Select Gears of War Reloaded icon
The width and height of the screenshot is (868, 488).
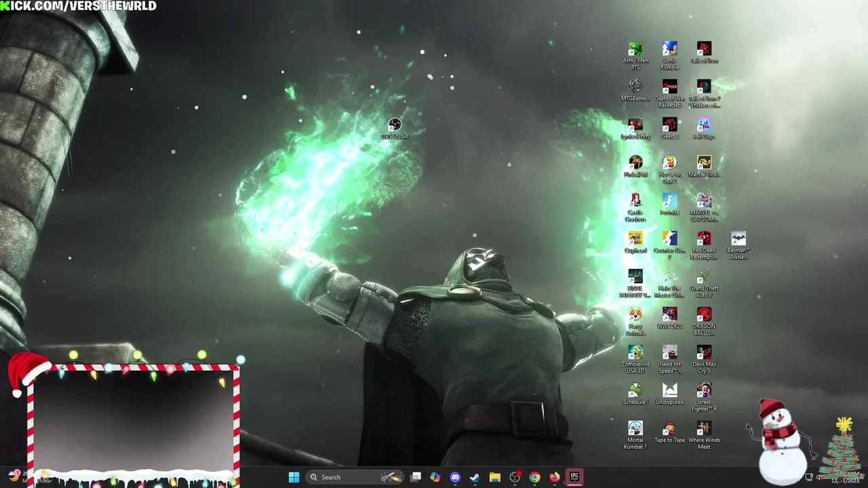669,94
